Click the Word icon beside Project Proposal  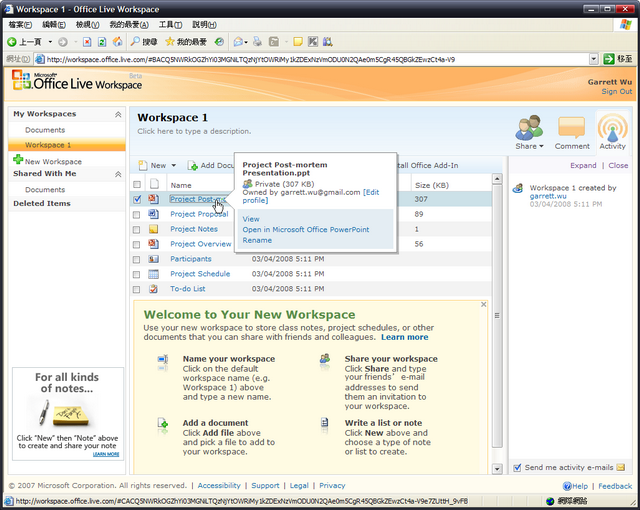pos(153,214)
